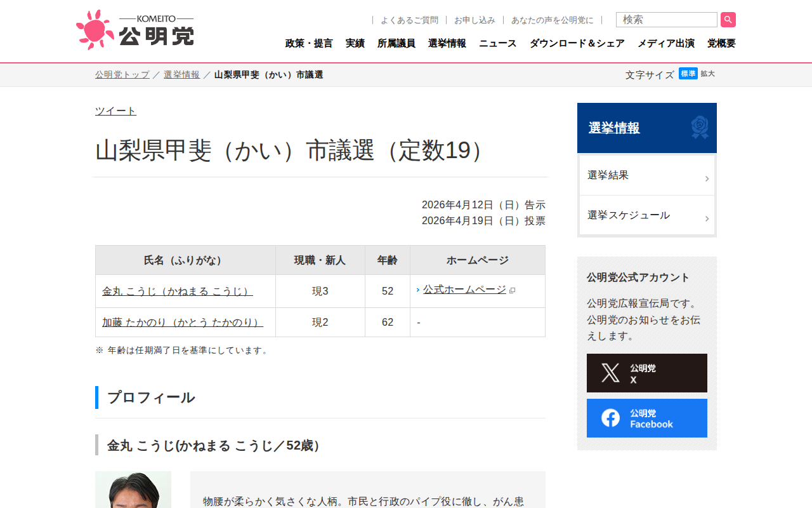Viewport: 812px width, 508px height.
Task: Open the 党概要 menu item
Action: [721, 43]
